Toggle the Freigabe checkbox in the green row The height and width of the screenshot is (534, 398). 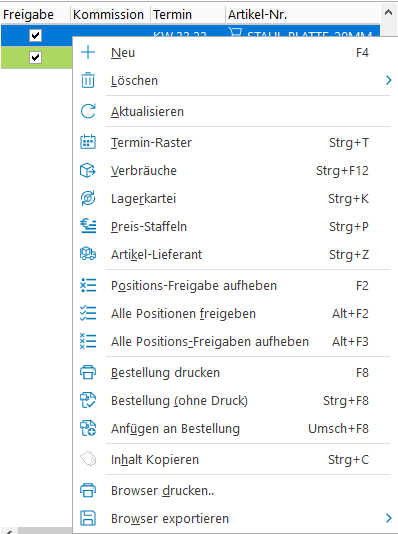pyautogui.click(x=35, y=57)
